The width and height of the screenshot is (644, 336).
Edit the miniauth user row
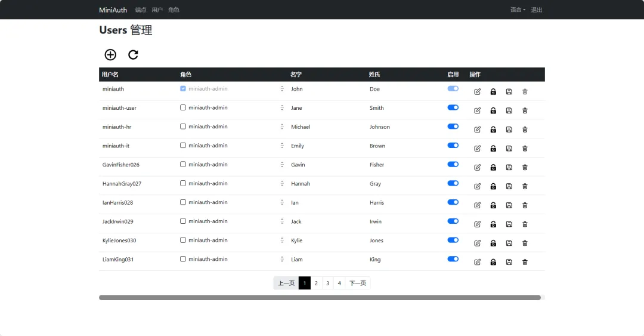click(477, 92)
